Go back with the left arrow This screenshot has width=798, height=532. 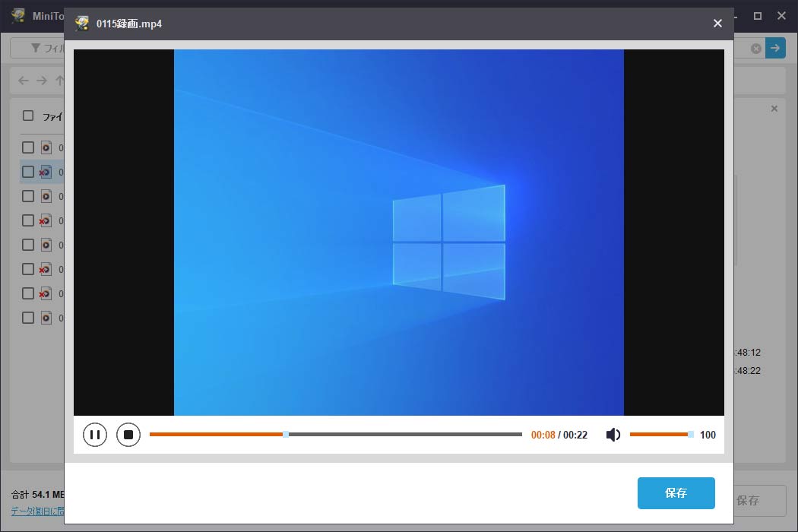pos(24,81)
